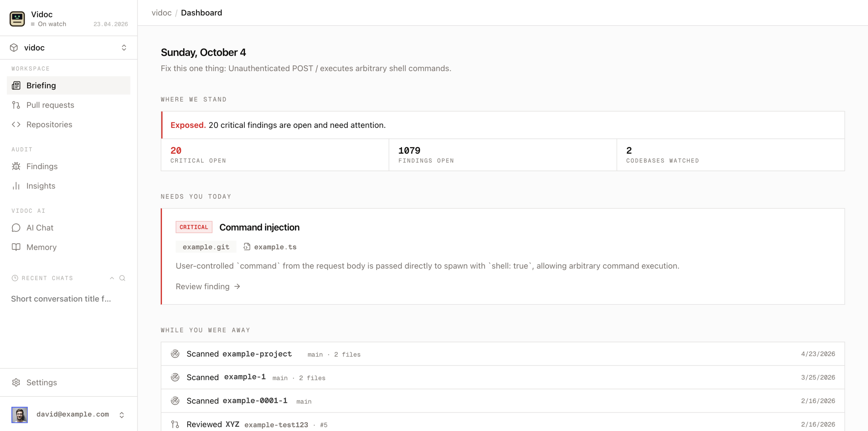Click the Vidoc robot logo icon
Screen dimensions: 868x431
click(x=17, y=19)
